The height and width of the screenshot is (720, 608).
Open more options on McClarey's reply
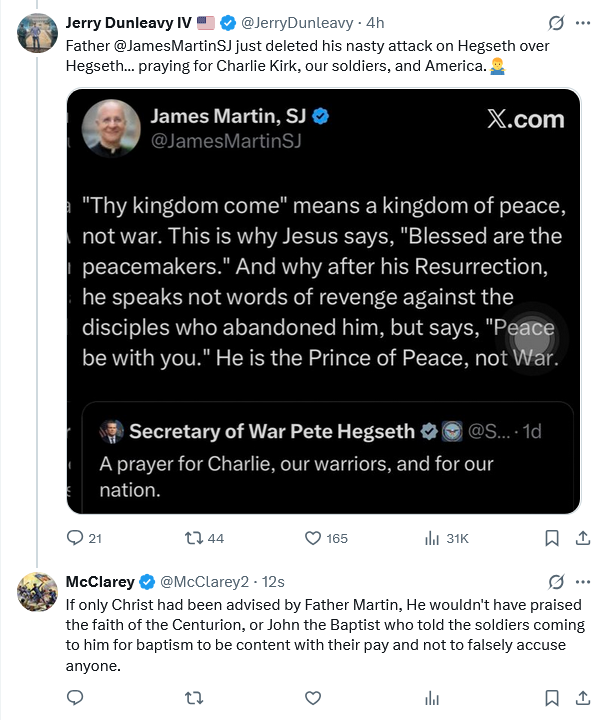pos(583,582)
